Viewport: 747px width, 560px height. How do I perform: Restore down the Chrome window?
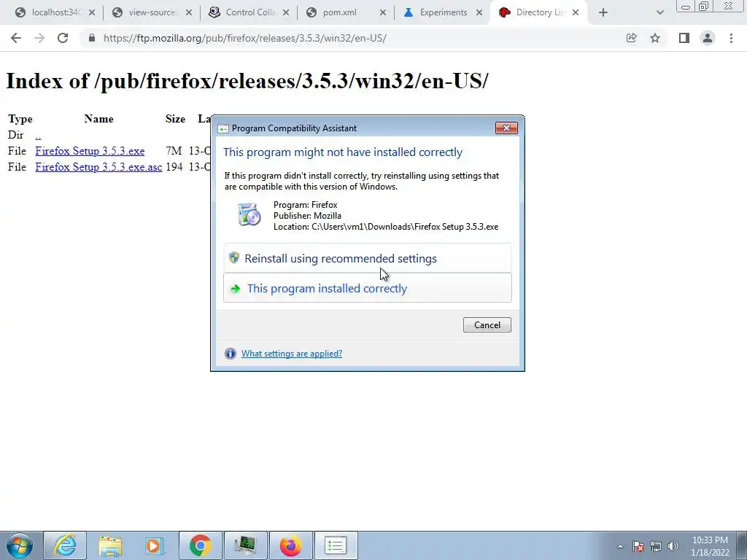704,6
